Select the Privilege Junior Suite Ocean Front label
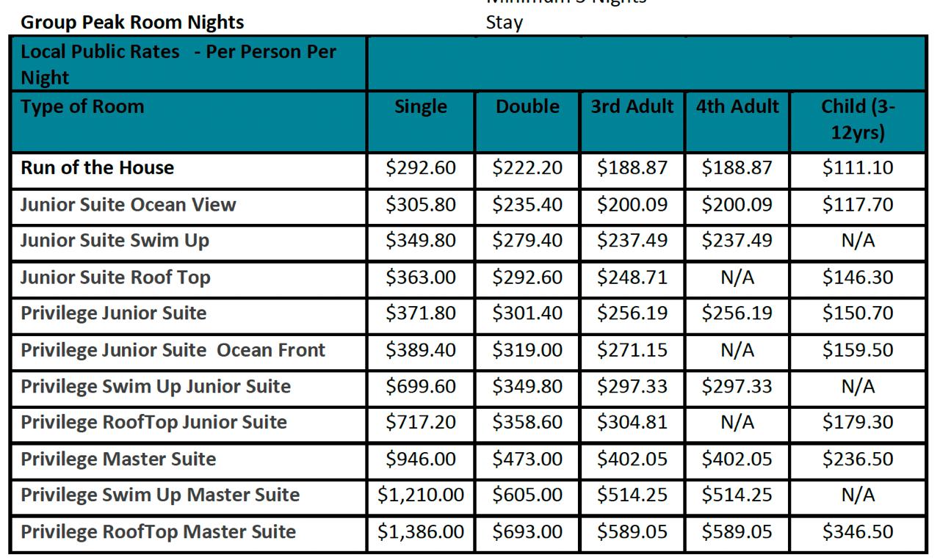Image resolution: width=940 pixels, height=560 pixels. 173,350
